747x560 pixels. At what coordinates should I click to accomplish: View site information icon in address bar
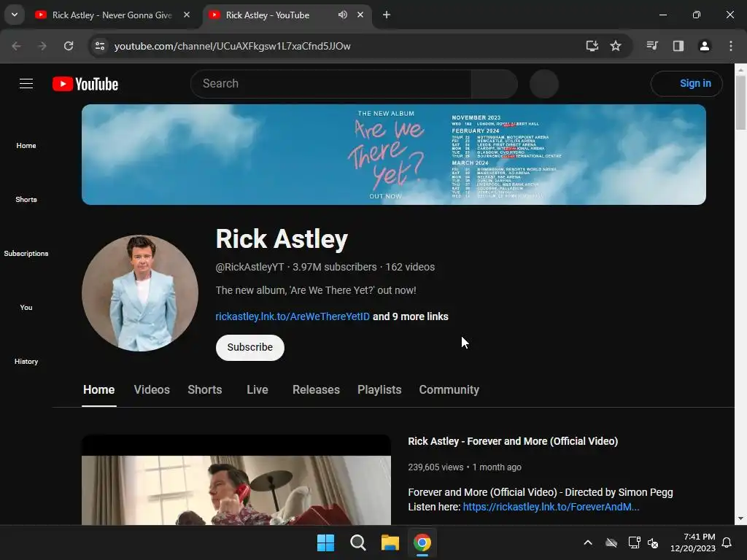point(100,46)
